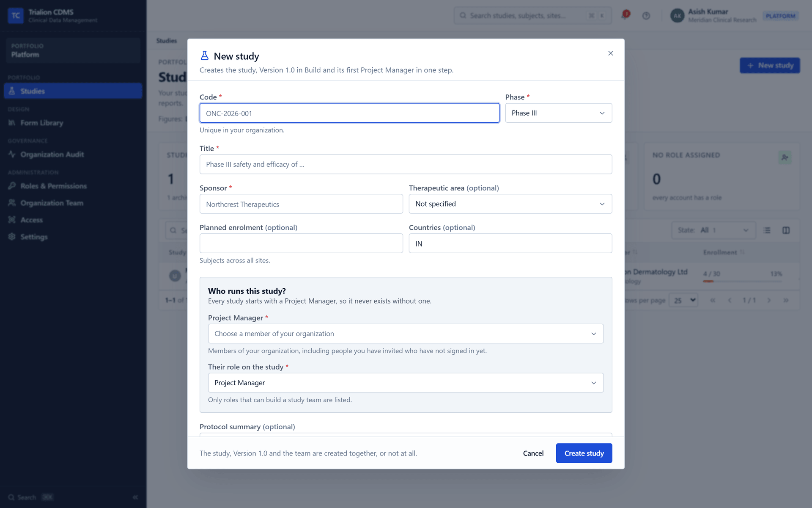The image size is (812, 508).
Task: Switch to list view icon in studies toolbar
Action: point(767,230)
